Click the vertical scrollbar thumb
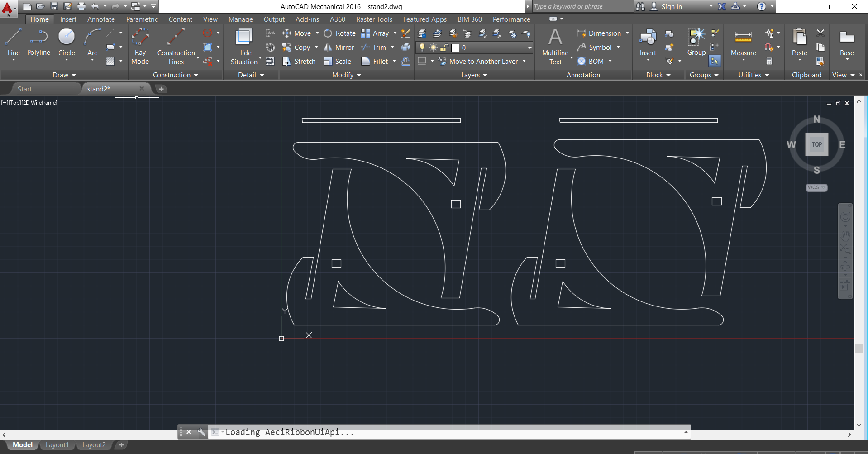The image size is (868, 454). point(859,348)
